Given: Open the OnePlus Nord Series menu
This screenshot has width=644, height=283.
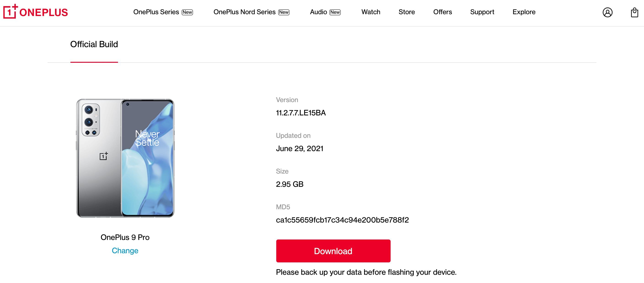Looking at the screenshot, I should click(x=245, y=12).
